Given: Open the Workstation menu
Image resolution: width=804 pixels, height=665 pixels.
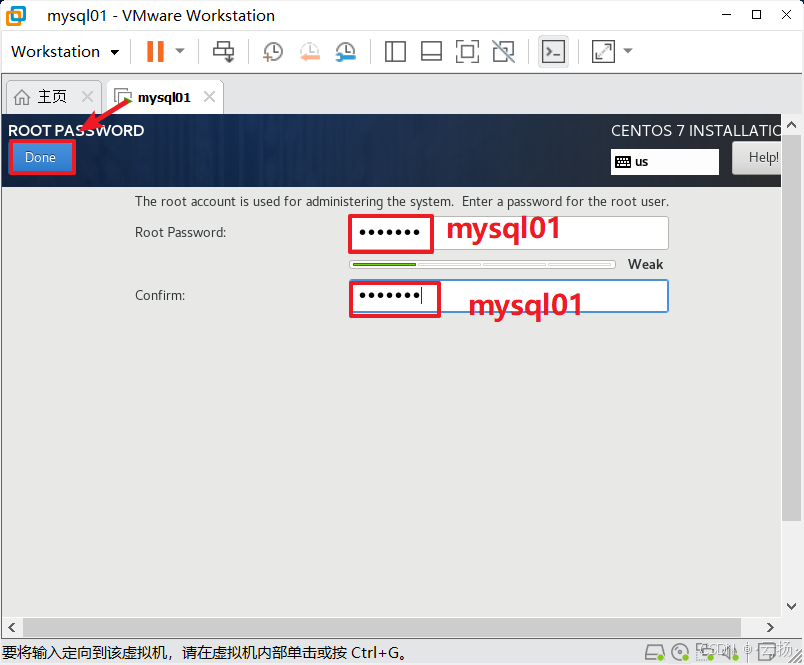Looking at the screenshot, I should coord(65,51).
